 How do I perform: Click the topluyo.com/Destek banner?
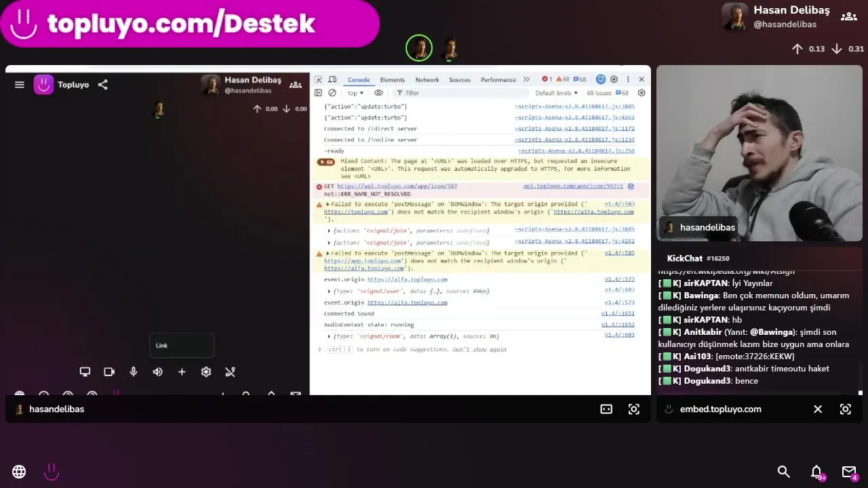[x=190, y=24]
